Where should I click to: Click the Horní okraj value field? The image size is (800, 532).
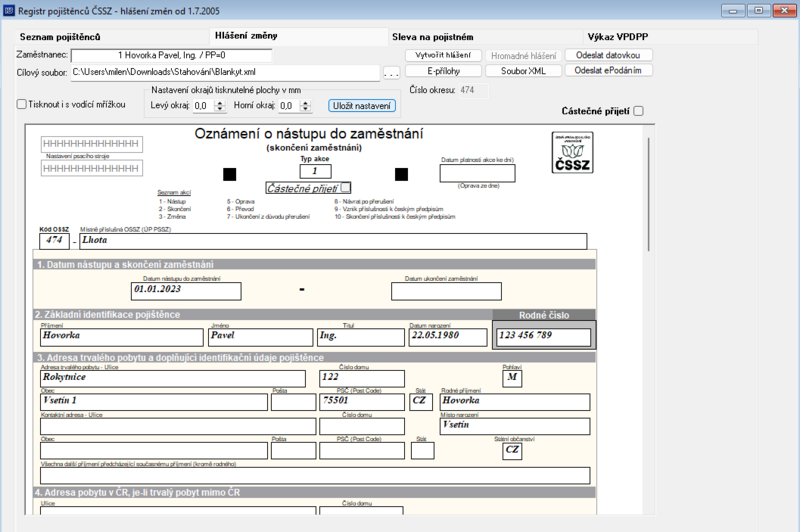pos(289,106)
